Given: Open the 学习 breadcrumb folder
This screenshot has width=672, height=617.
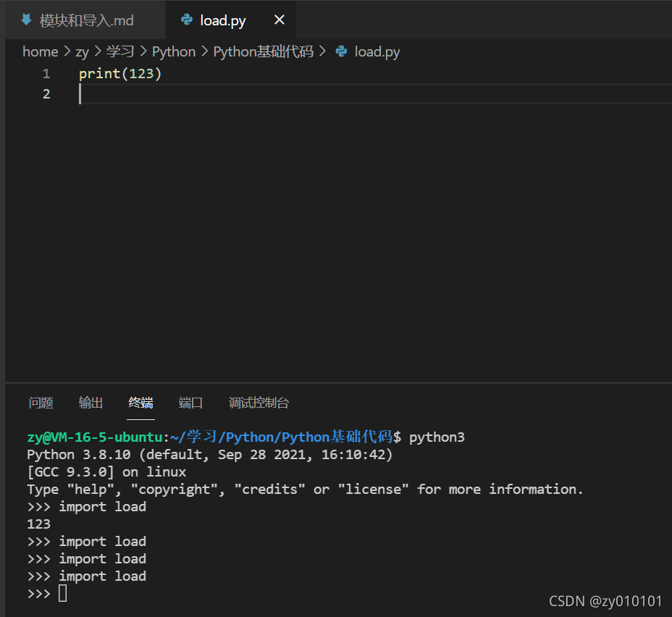Looking at the screenshot, I should [x=120, y=51].
